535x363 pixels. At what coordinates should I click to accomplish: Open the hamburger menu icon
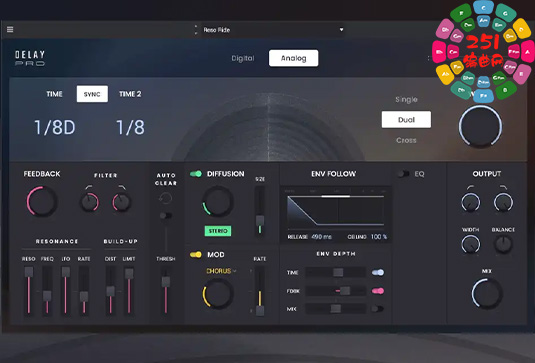click(x=10, y=30)
